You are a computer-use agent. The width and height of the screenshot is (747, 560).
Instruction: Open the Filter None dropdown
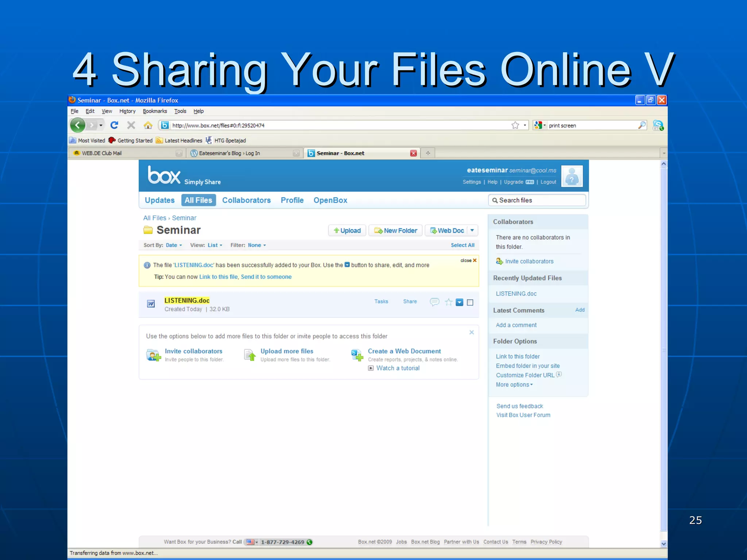pyautogui.click(x=257, y=245)
